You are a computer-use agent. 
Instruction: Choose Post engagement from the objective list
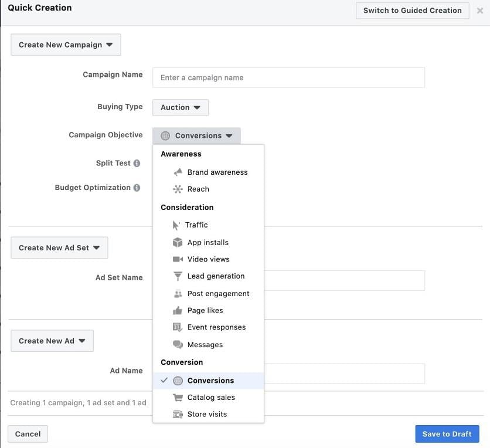[218, 294]
